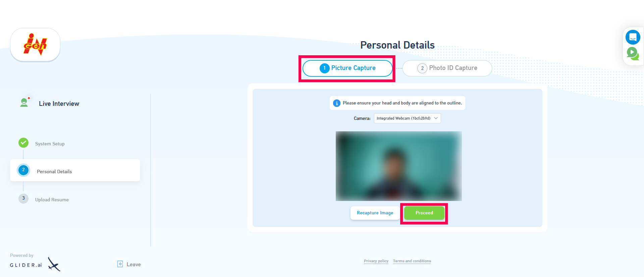Click the captured webcam photo preview
Screen dimensions: 644x277
(x=399, y=166)
